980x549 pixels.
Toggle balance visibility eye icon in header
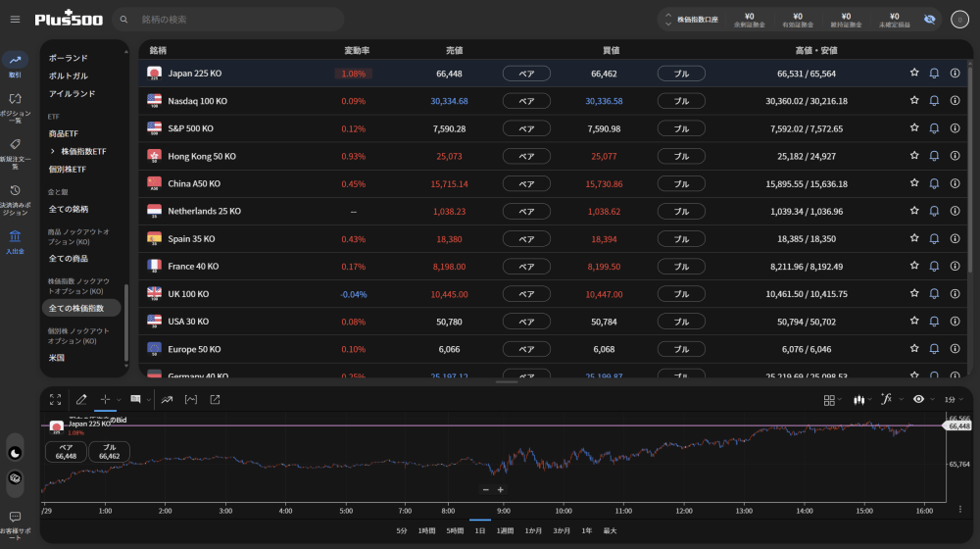[929, 20]
